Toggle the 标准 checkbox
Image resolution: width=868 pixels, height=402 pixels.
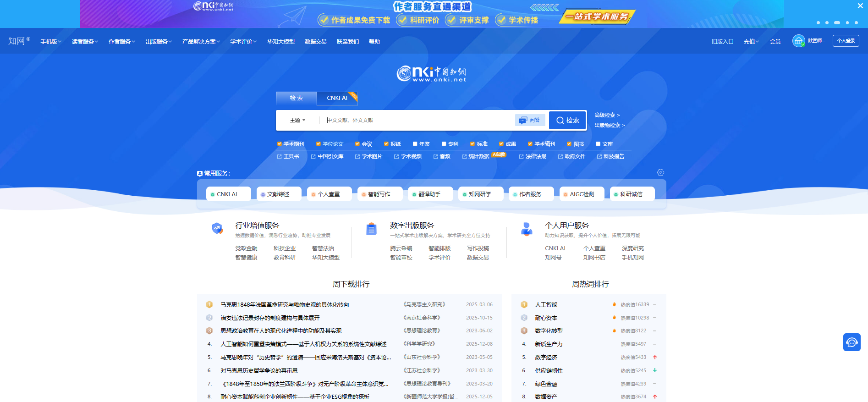(x=472, y=144)
